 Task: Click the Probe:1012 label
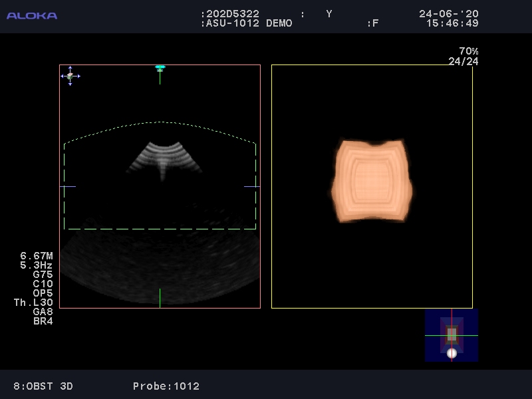[166, 386]
